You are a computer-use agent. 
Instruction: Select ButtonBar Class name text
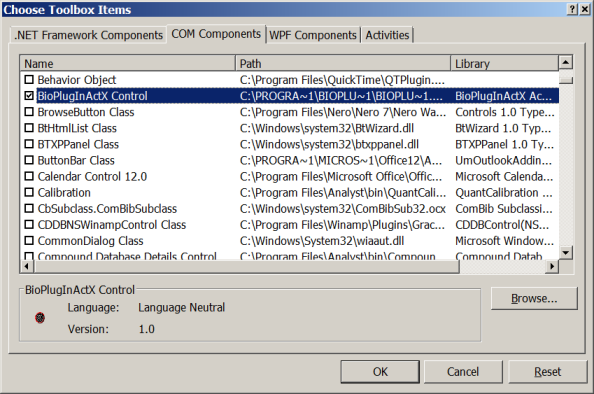(x=76, y=160)
